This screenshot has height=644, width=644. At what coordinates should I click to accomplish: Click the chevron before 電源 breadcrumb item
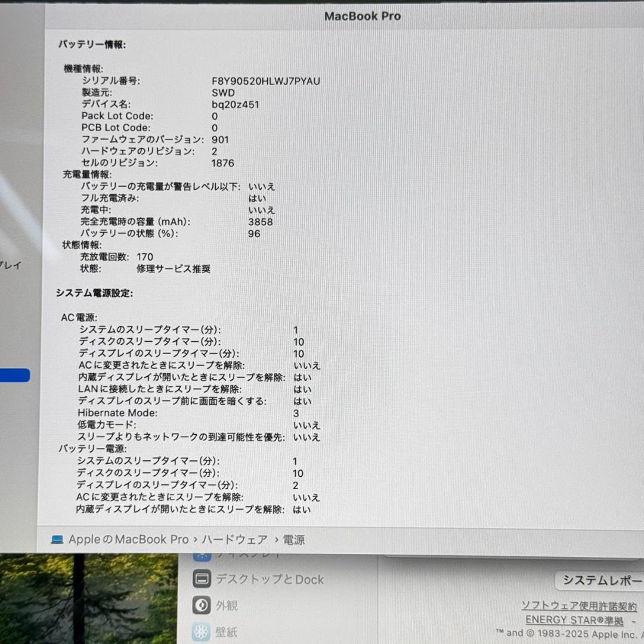point(276,539)
